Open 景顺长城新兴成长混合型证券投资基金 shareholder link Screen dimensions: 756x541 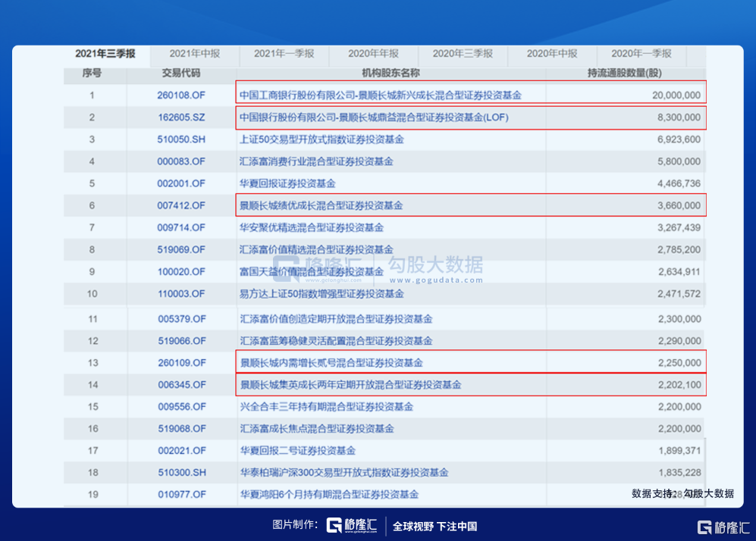click(381, 95)
